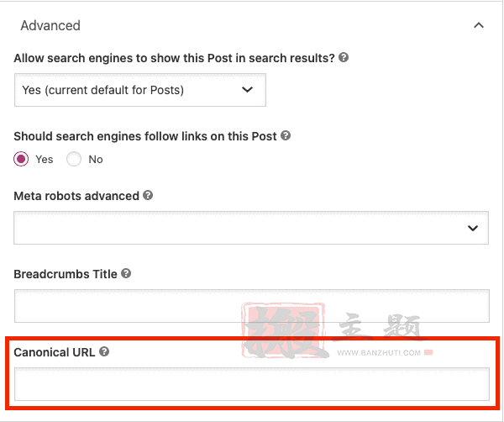Click the 'Breadcrumbs Title' label text
Viewport: 504px width, 422px height.
(66, 274)
